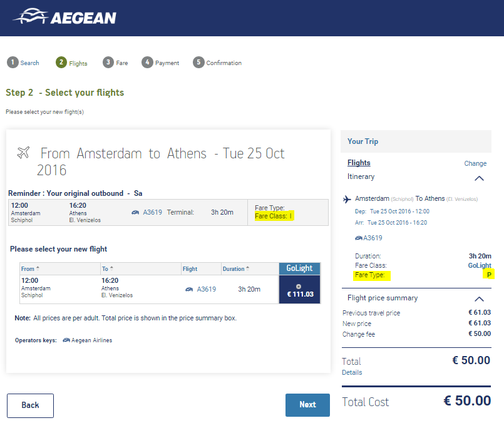This screenshot has height=428, width=504.
Task: Click the airplane icon beside Amsterdam heading
Action: [23, 153]
